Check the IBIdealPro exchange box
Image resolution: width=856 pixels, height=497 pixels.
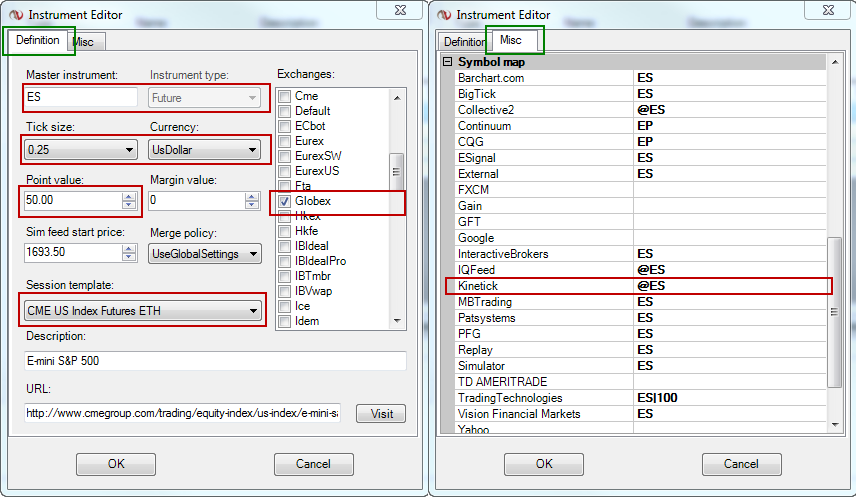(x=284, y=261)
